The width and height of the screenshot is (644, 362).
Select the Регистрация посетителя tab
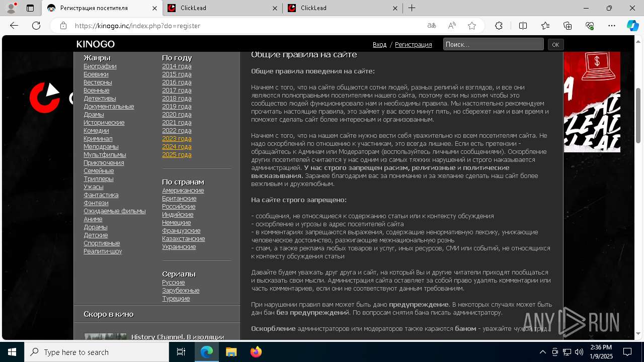click(x=102, y=8)
